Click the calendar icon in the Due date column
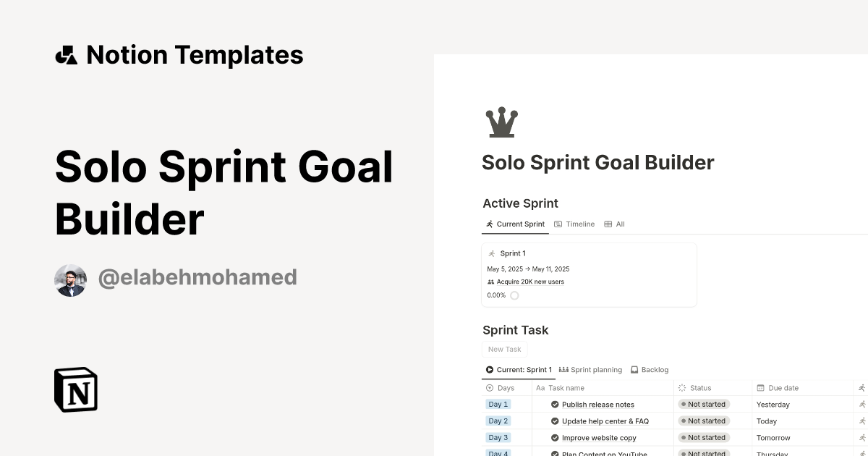Viewport: 868px width, 456px height. [x=759, y=388]
